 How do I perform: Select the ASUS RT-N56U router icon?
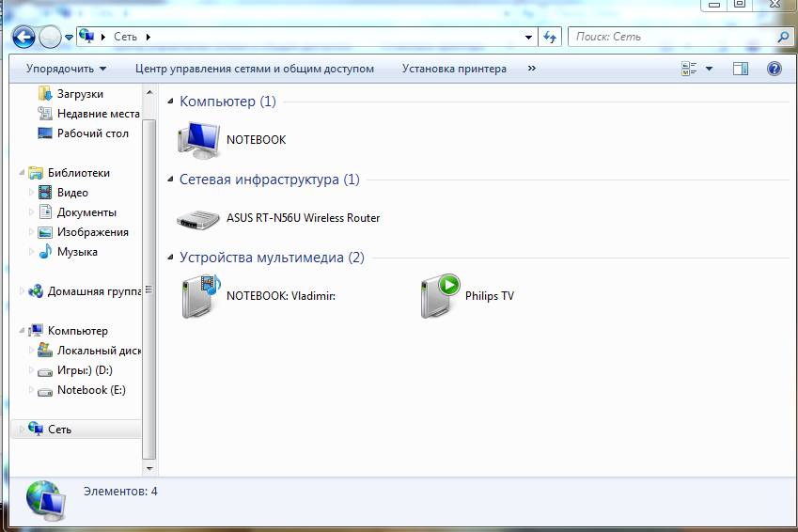point(198,219)
